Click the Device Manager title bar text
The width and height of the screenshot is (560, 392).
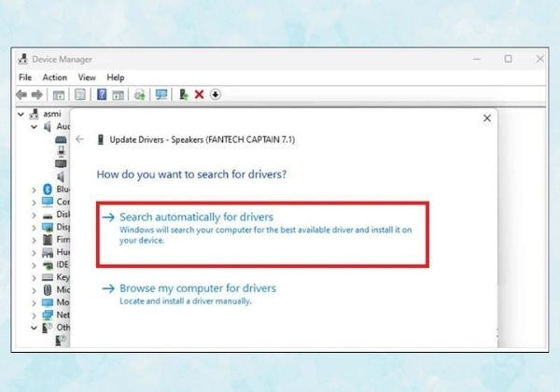pyautogui.click(x=63, y=59)
